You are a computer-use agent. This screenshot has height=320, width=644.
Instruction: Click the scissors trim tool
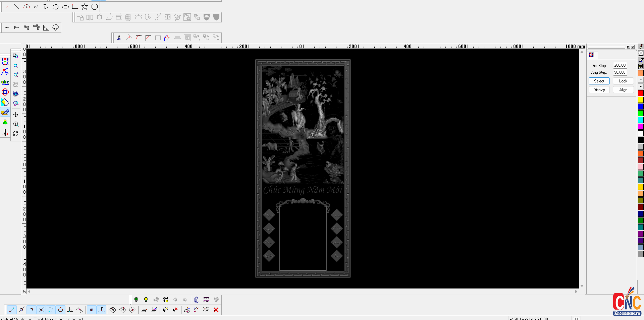point(119,38)
